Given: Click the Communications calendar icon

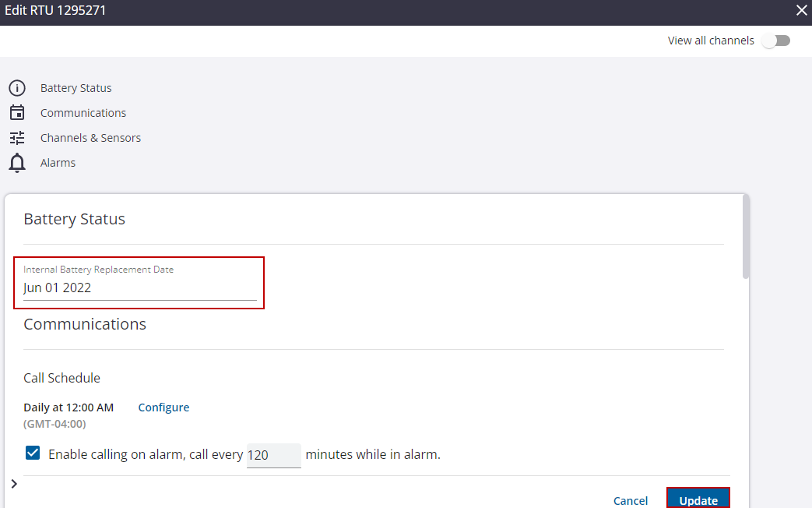Looking at the screenshot, I should coord(17,113).
